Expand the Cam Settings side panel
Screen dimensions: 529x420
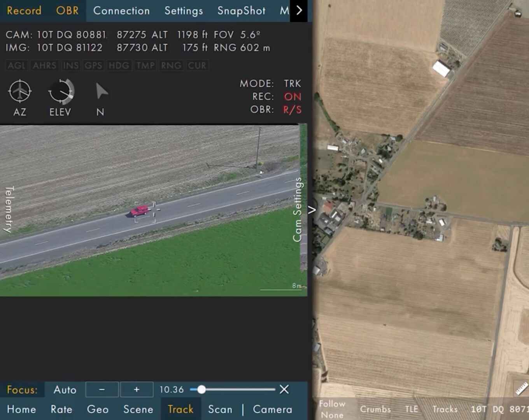(x=298, y=210)
